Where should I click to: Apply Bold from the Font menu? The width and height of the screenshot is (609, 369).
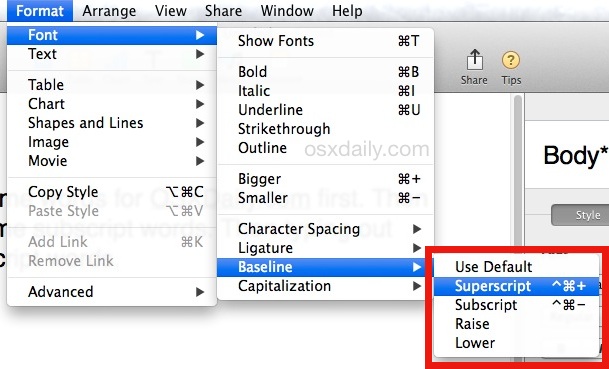tap(325, 72)
